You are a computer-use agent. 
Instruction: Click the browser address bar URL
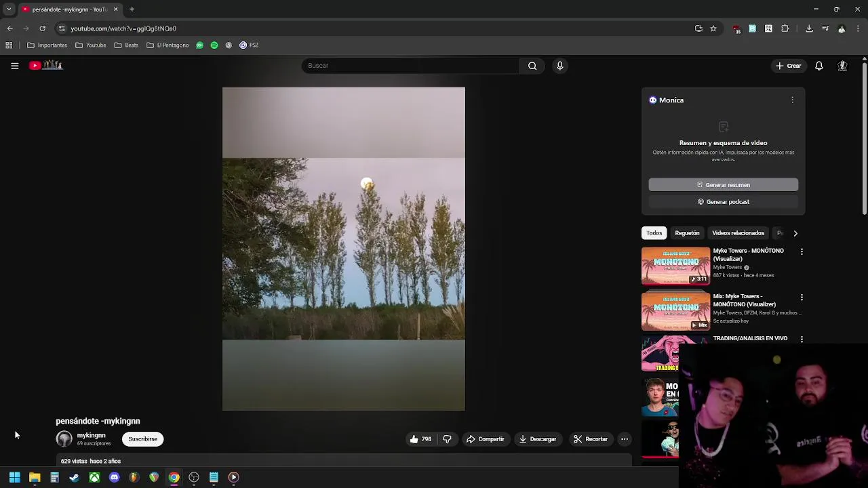[123, 28]
